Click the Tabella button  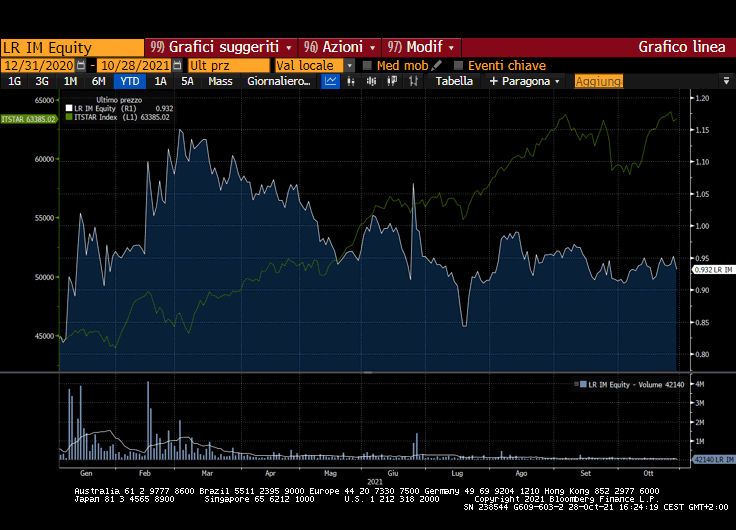[x=454, y=81]
